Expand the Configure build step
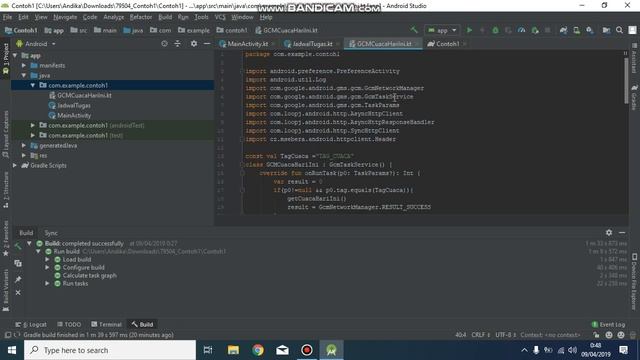 47,268
